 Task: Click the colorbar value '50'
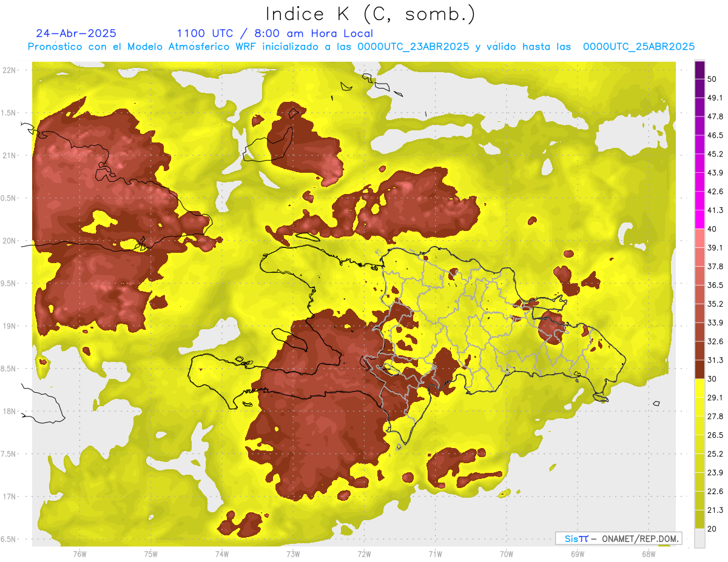click(x=712, y=79)
